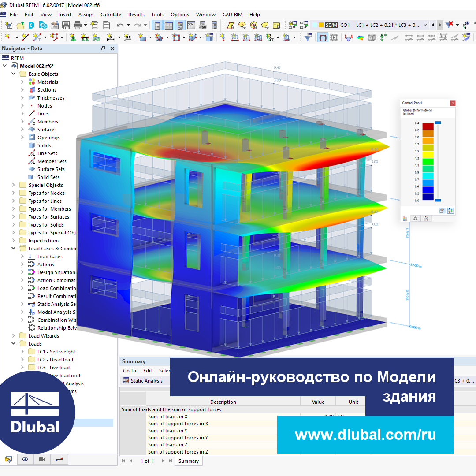Open the Results menu

pyautogui.click(x=136, y=15)
